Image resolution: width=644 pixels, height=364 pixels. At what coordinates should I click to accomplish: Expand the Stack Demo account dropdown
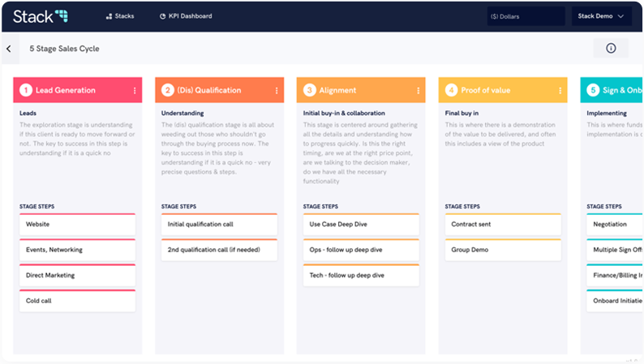click(x=601, y=16)
